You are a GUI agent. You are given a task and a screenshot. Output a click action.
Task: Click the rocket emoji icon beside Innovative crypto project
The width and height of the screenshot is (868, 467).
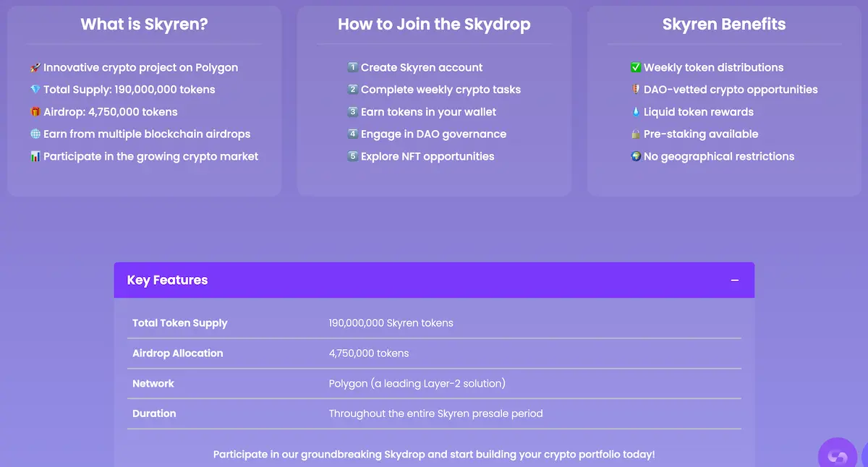coord(35,67)
